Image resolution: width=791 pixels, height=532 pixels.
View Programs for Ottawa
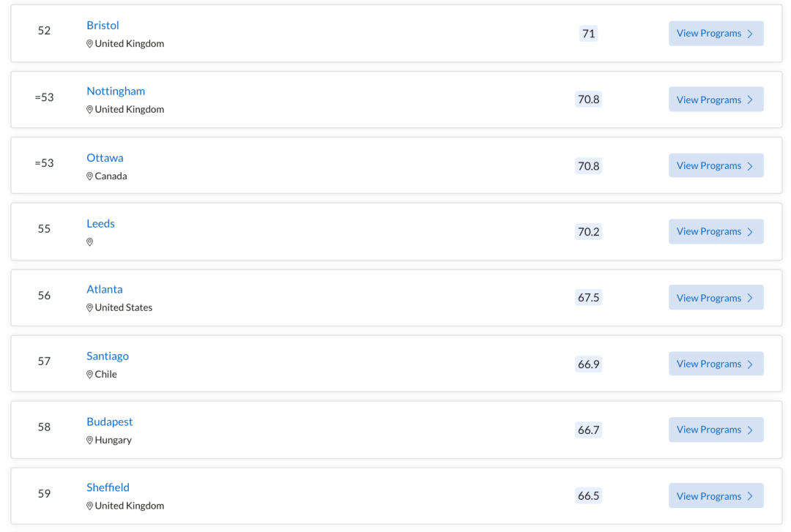point(716,166)
